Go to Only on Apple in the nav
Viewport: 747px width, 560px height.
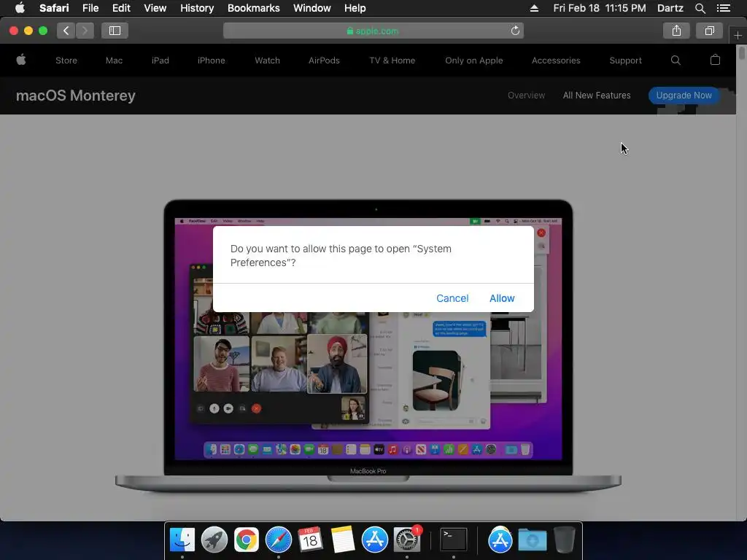pos(474,61)
